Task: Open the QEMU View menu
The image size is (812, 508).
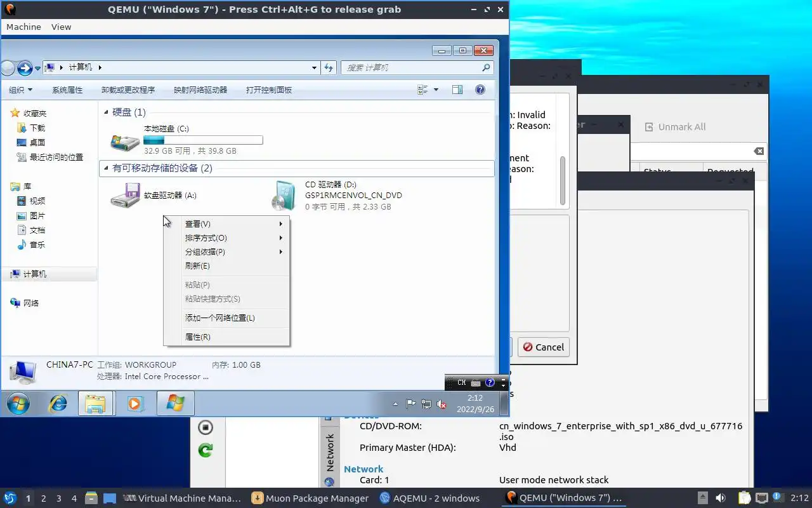Action: tap(62, 27)
